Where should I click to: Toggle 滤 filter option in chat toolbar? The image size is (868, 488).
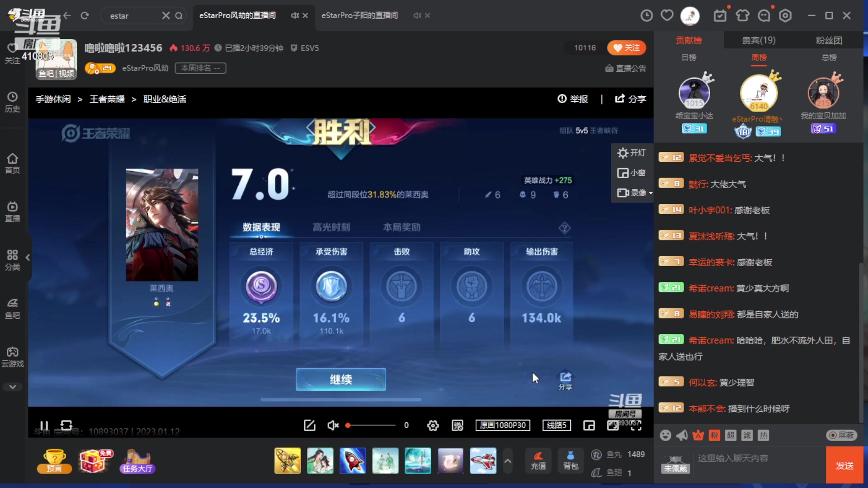click(747, 435)
